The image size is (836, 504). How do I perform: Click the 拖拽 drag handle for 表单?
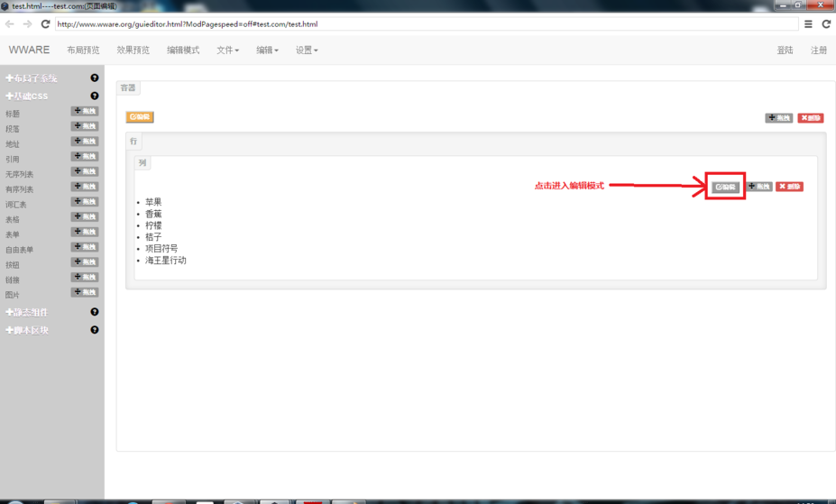[85, 232]
